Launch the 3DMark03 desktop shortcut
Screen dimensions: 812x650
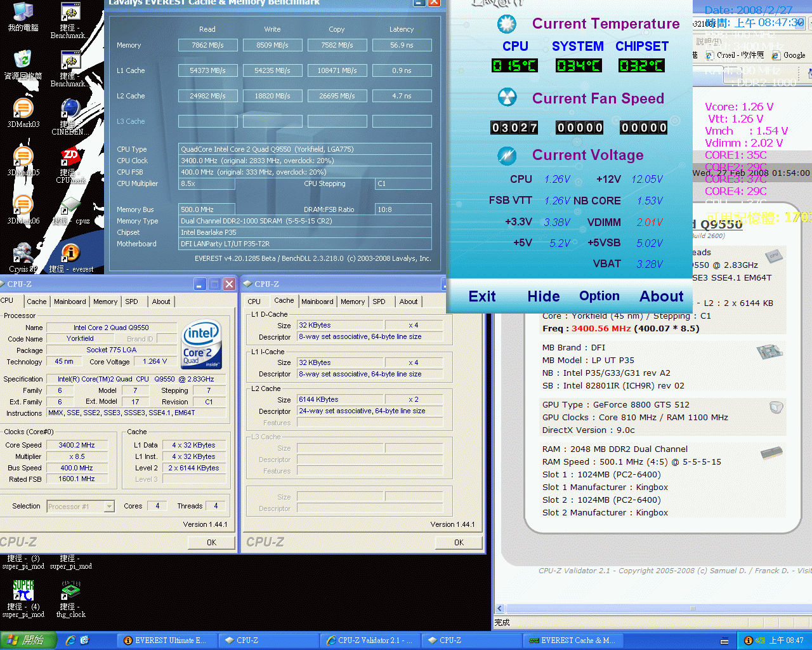[23, 113]
